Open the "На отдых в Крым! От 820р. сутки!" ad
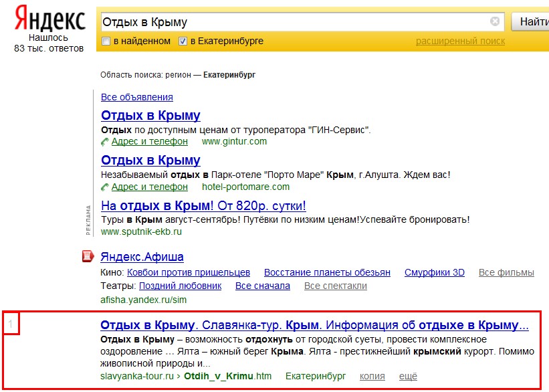 (x=203, y=205)
